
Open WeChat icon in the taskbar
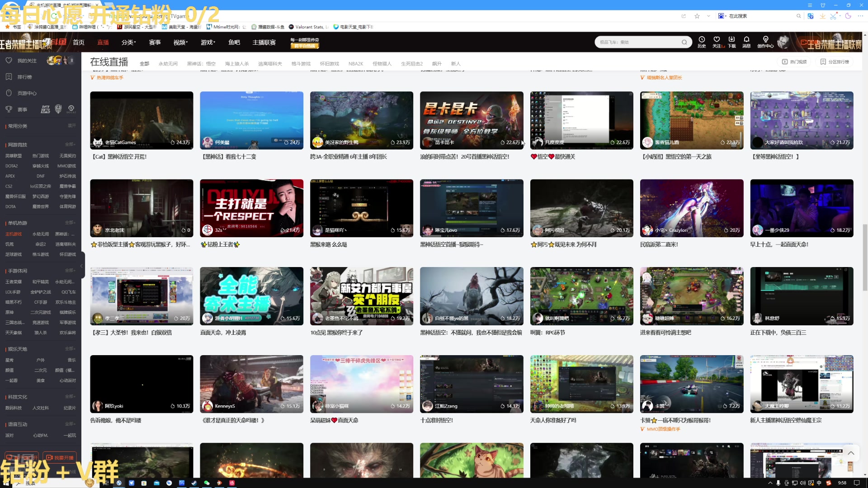pos(207,483)
